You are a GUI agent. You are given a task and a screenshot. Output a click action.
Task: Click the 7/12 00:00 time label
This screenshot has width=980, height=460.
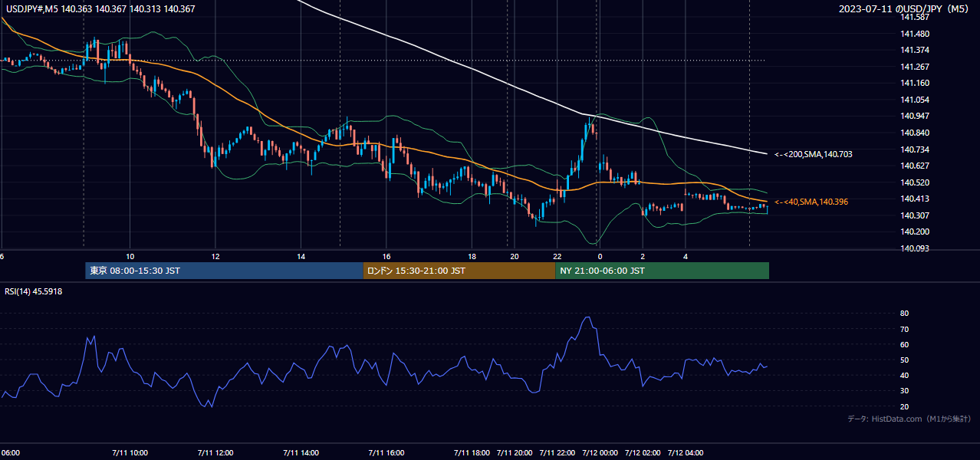pyautogui.click(x=600, y=453)
